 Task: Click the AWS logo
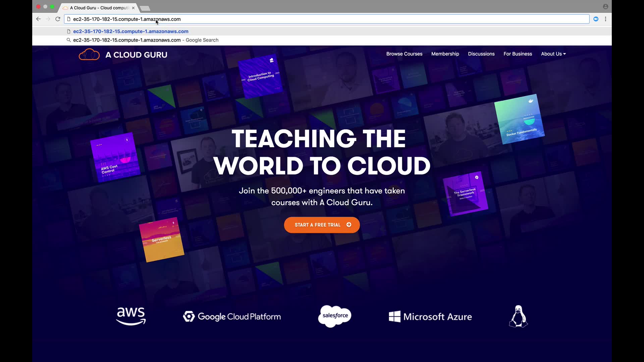click(x=131, y=316)
